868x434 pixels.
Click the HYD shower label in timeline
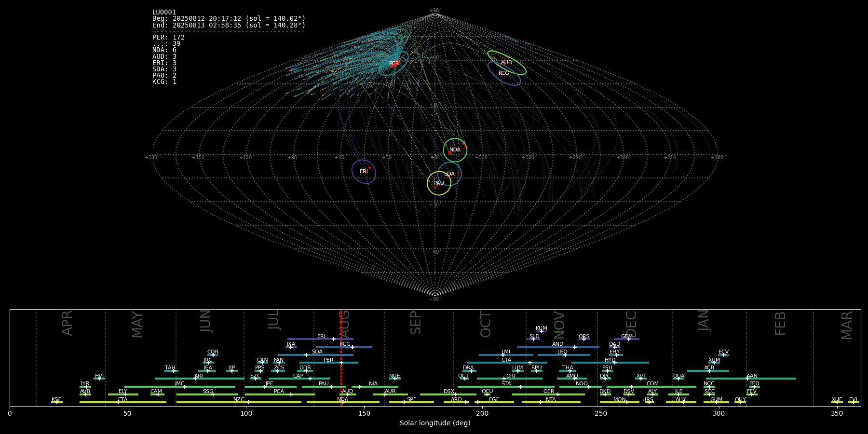click(610, 360)
